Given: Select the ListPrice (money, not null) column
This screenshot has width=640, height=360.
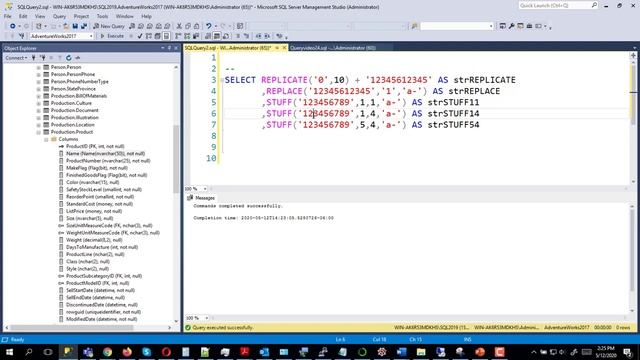Looking at the screenshot, I should pos(94,211).
